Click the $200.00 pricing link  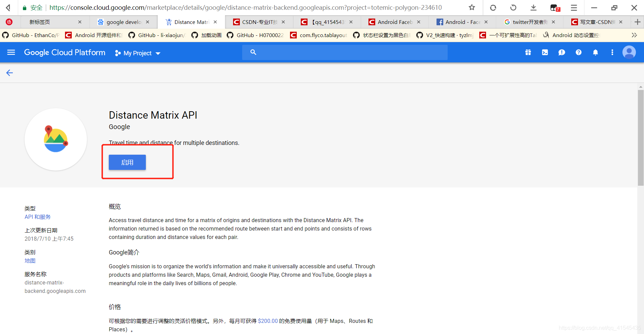[x=268, y=321]
